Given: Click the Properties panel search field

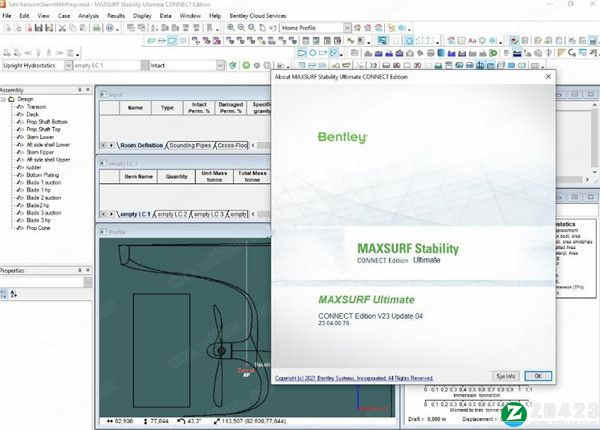Looking at the screenshot, I should 42,282.
